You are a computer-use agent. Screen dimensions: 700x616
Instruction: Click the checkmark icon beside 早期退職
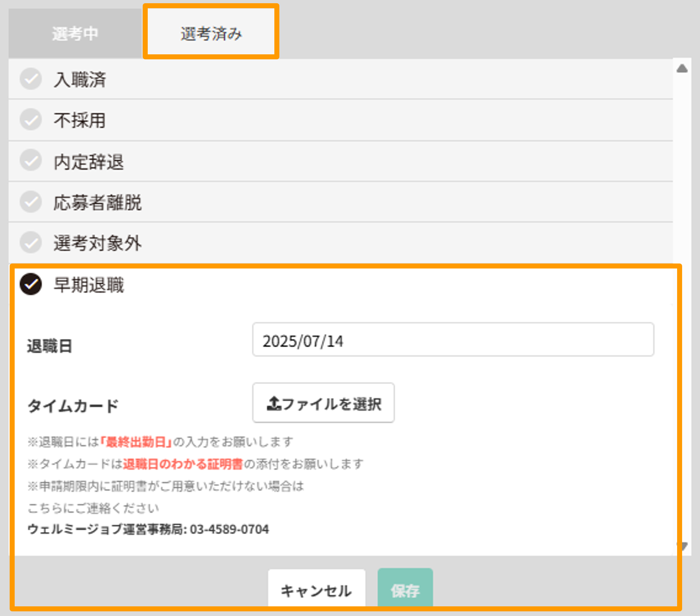pyautogui.click(x=31, y=285)
